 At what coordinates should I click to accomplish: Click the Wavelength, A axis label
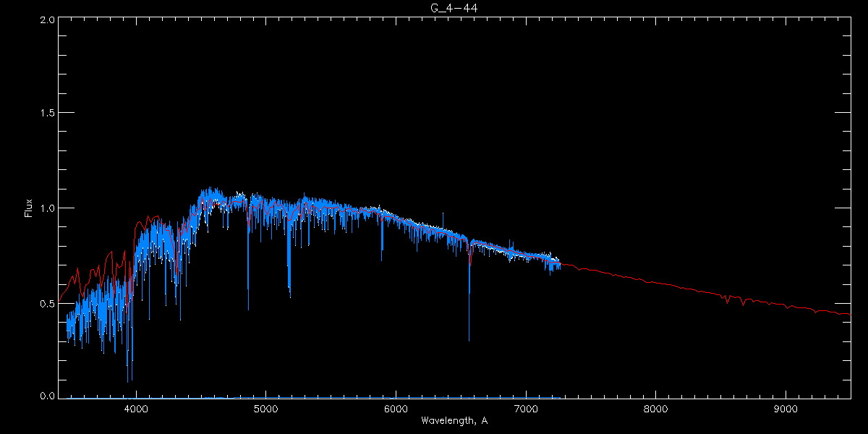[454, 420]
